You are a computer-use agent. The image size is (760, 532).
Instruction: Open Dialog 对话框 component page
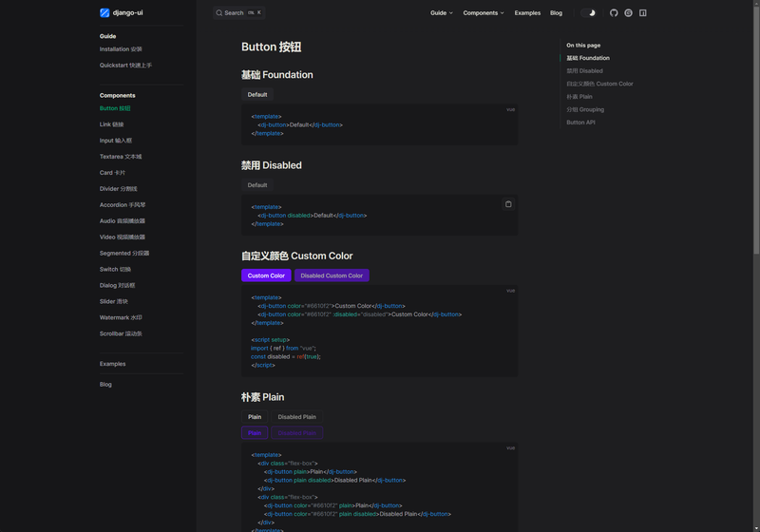click(x=117, y=285)
